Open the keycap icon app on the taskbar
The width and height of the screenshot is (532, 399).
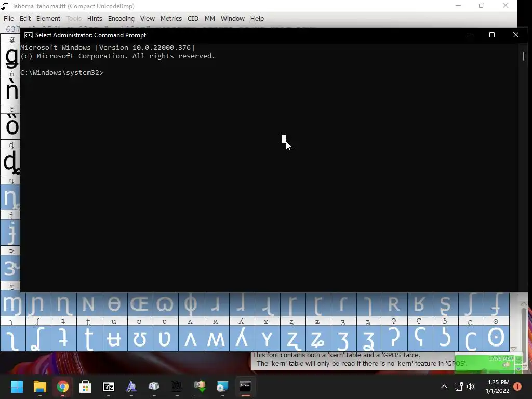[154, 387]
